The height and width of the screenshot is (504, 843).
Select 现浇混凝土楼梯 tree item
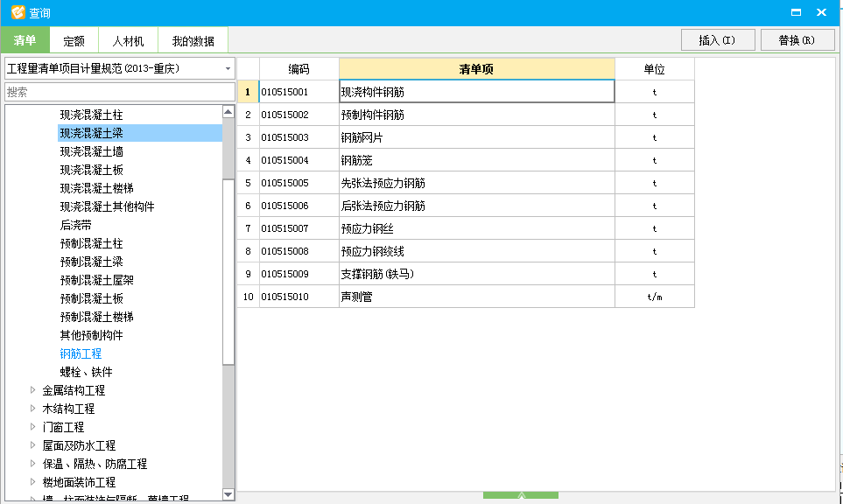[x=97, y=188]
